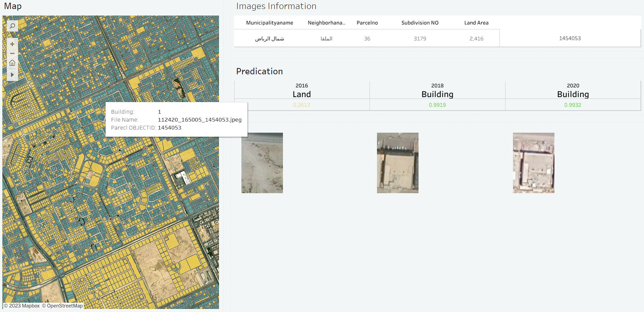The width and height of the screenshot is (644, 312).
Task: Click the Predication section title
Action: pyautogui.click(x=259, y=71)
